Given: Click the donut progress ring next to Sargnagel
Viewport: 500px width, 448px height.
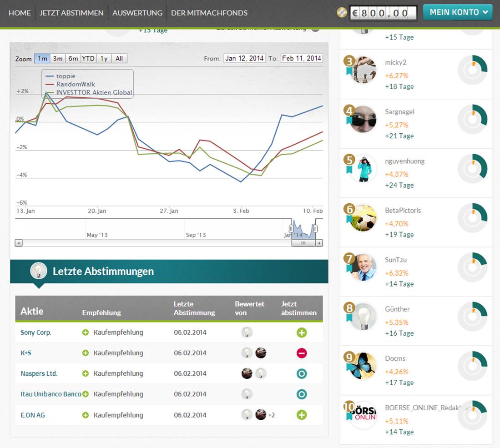Looking at the screenshot, I should (x=472, y=119).
